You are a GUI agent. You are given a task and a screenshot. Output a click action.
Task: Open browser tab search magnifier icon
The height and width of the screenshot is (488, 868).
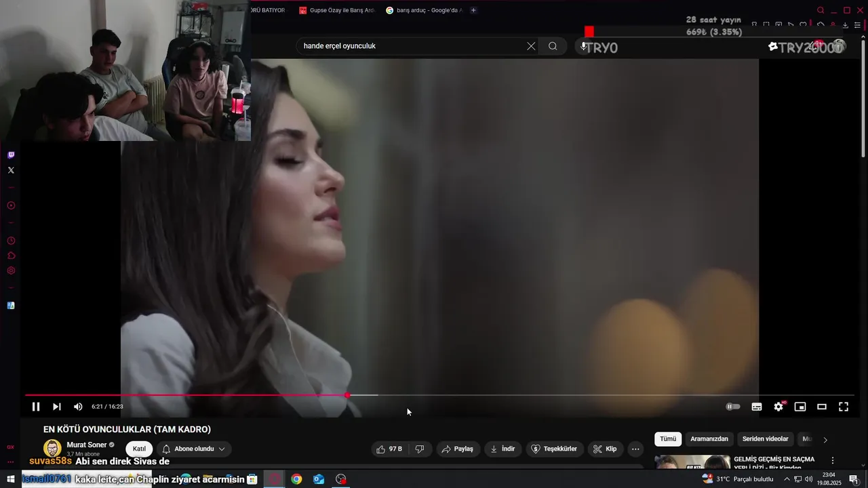(821, 10)
